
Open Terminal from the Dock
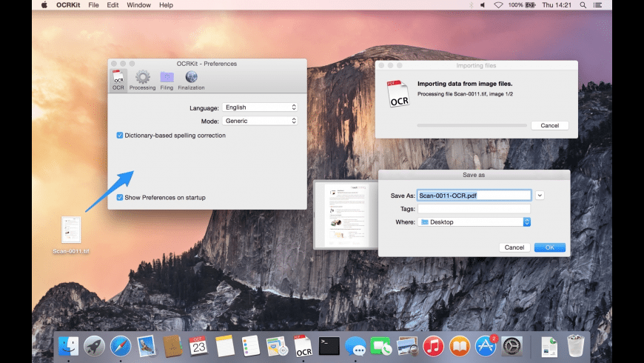click(x=329, y=346)
